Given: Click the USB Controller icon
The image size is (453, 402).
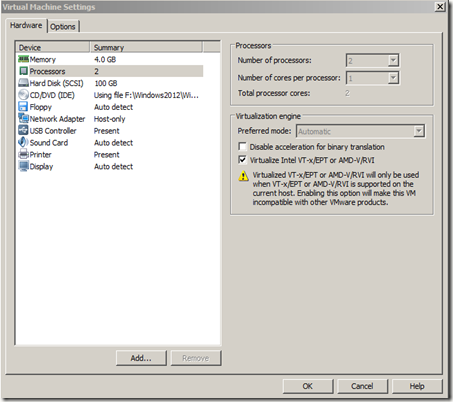Looking at the screenshot, I should tap(23, 131).
